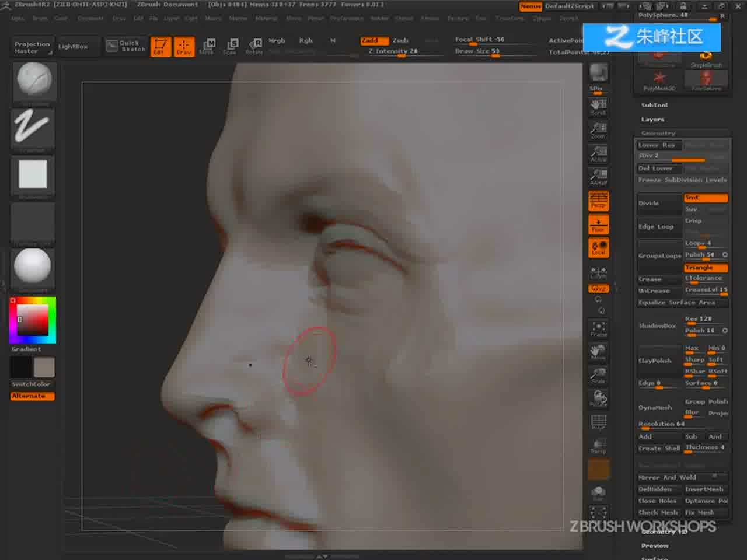Pick a hue in the color picker
Screen dimensions: 747x560
33,320
